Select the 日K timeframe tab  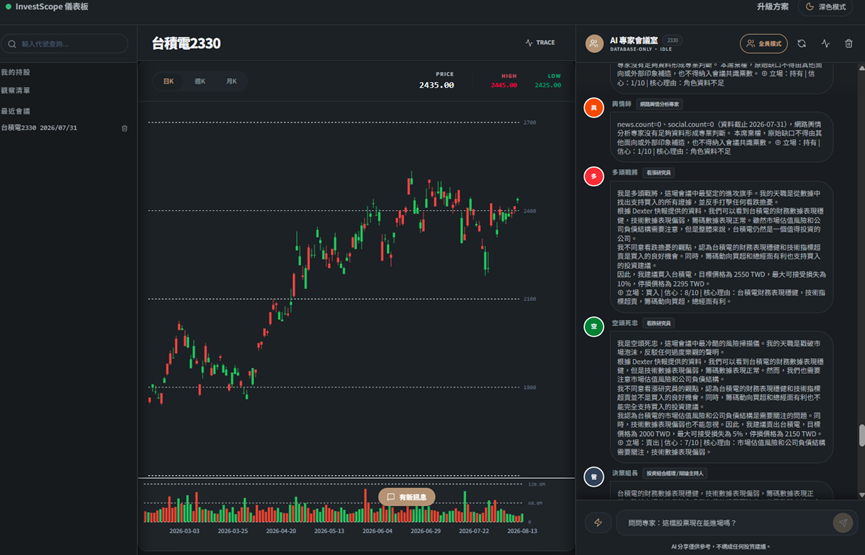coord(168,81)
